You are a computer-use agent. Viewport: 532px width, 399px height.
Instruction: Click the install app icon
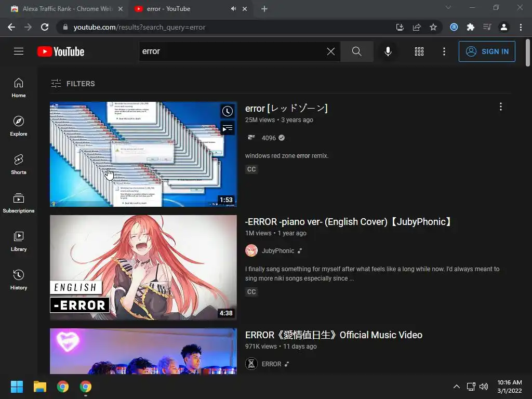tap(400, 27)
